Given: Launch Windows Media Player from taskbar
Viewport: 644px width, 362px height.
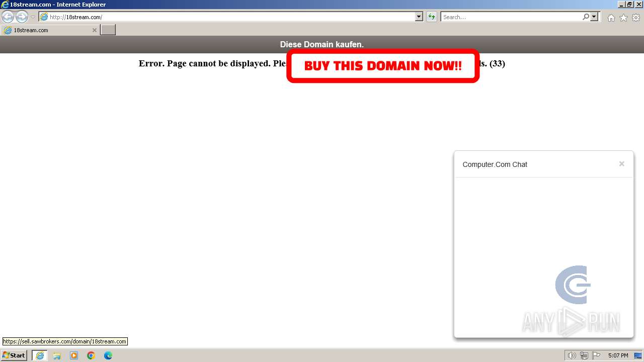Looking at the screenshot, I should coord(74,355).
